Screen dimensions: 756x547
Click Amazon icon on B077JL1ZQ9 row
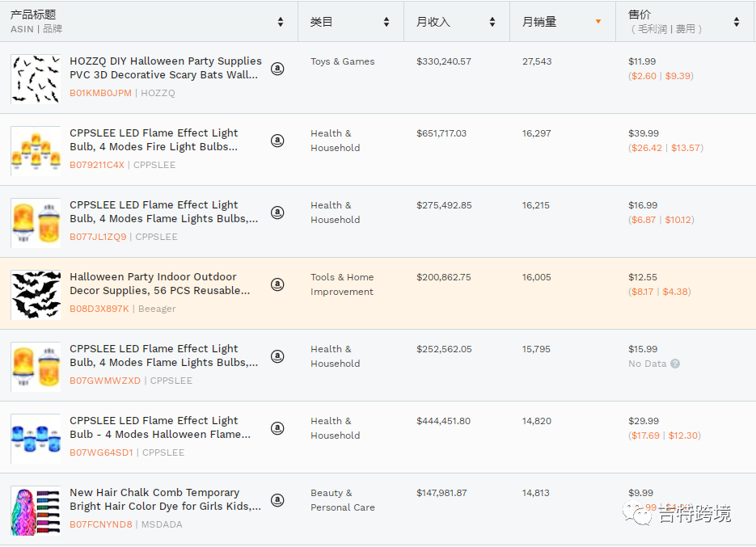click(x=277, y=212)
